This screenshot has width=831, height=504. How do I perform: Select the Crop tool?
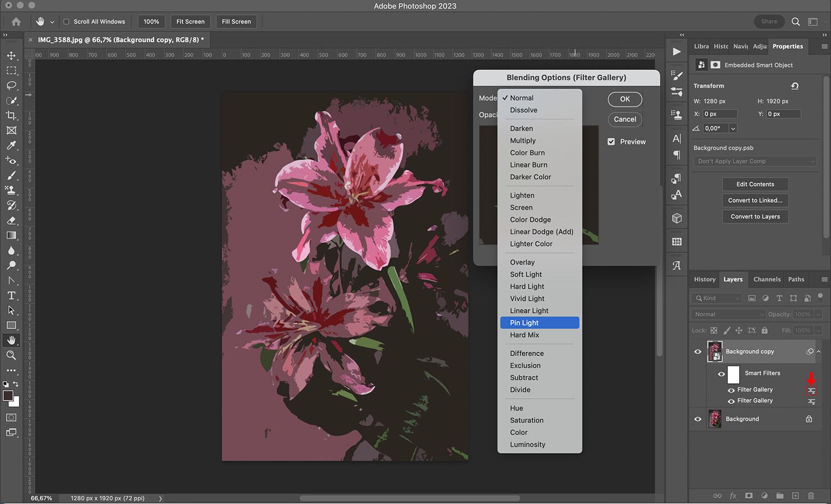coord(11,116)
